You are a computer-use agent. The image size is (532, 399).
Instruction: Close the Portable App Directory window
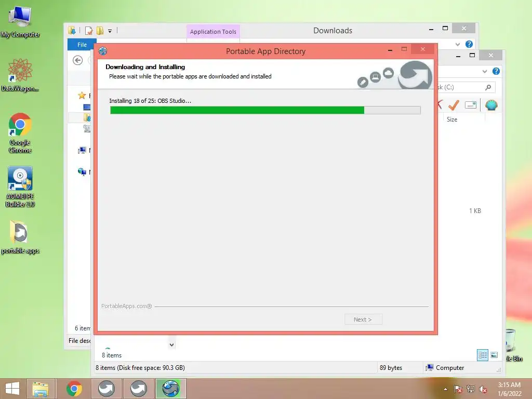(423, 49)
